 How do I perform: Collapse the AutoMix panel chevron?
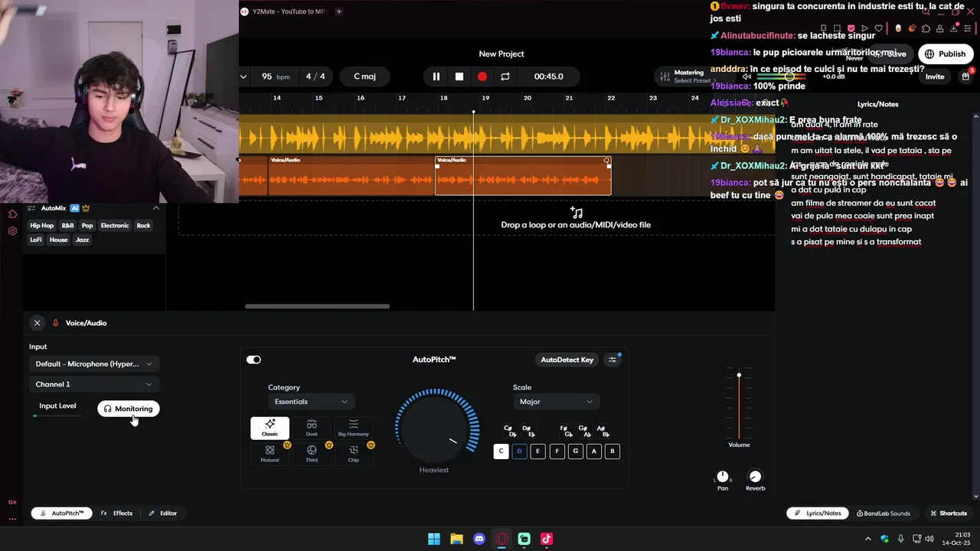pyautogui.click(x=156, y=208)
